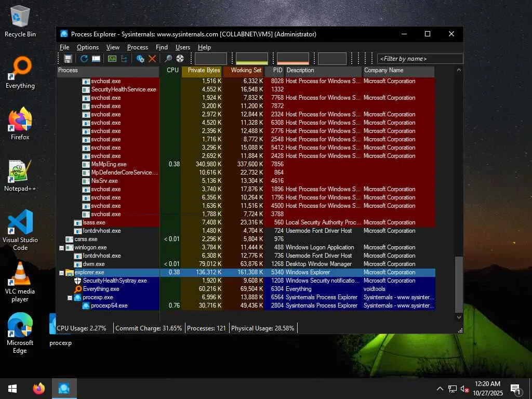This screenshot has width=532, height=399.
Task: Click the procexp64.exe row icon
Action: coord(86,305)
